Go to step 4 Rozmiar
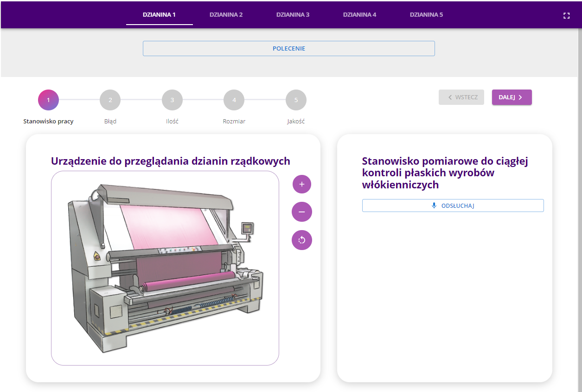This screenshot has height=392, width=582. [234, 100]
